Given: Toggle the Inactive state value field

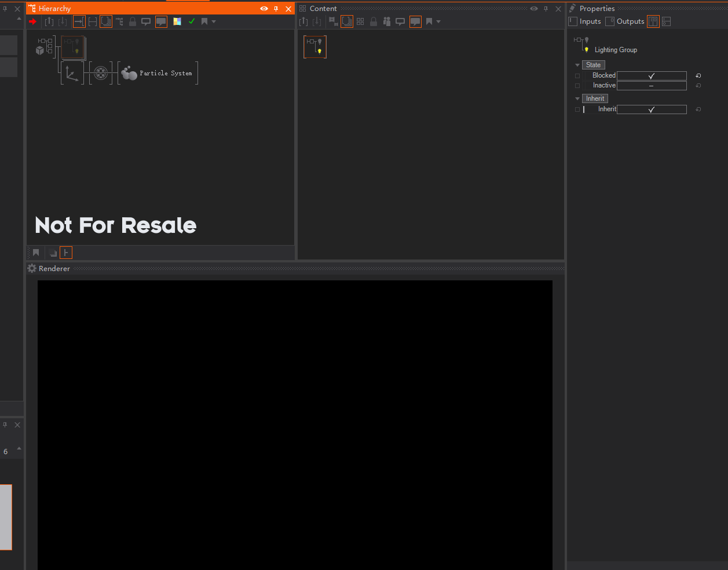Looking at the screenshot, I should tap(651, 86).
